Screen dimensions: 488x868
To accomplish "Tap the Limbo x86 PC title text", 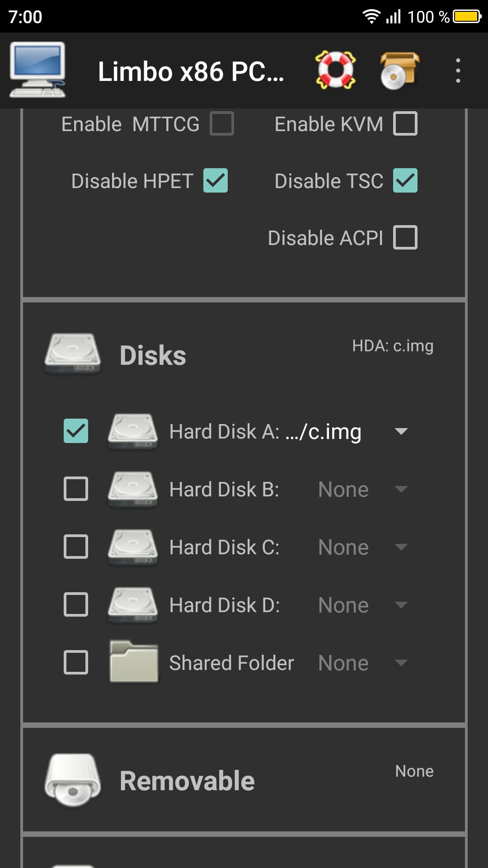I will coord(191,71).
